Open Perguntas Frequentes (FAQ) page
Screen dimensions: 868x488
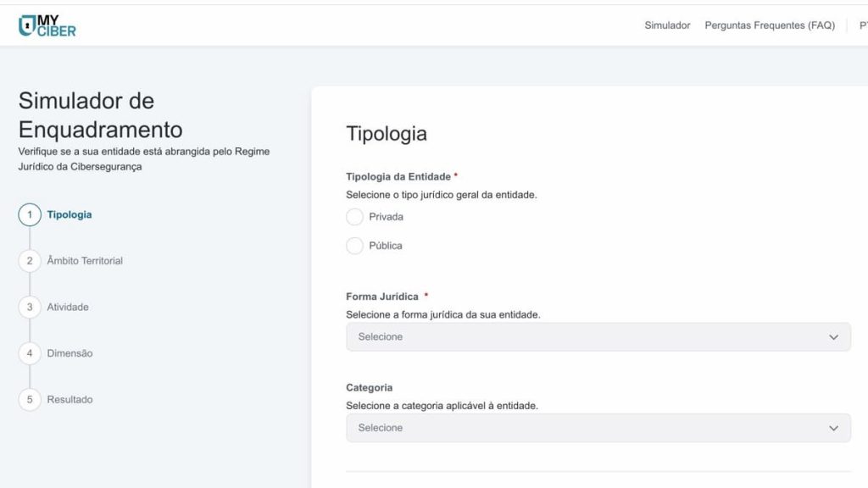tap(770, 25)
